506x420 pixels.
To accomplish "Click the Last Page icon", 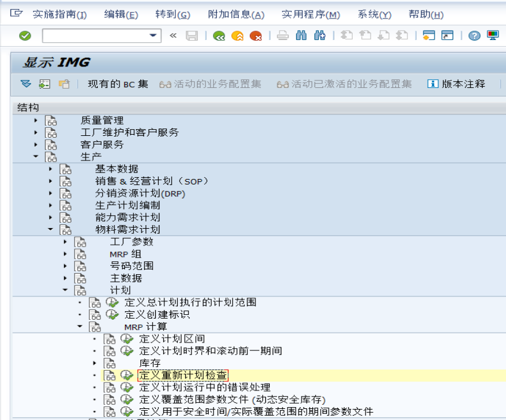I will (x=402, y=36).
